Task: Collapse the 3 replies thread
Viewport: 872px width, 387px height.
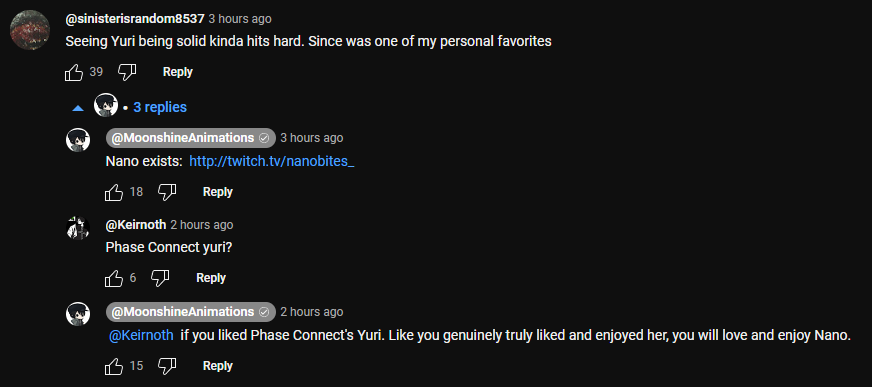Action: point(160,107)
